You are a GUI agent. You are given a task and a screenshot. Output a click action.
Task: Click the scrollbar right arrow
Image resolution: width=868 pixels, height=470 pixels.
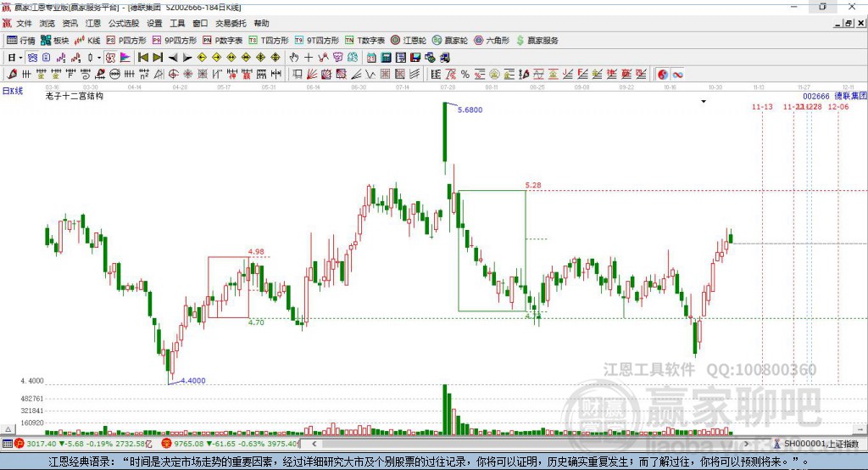click(x=746, y=444)
